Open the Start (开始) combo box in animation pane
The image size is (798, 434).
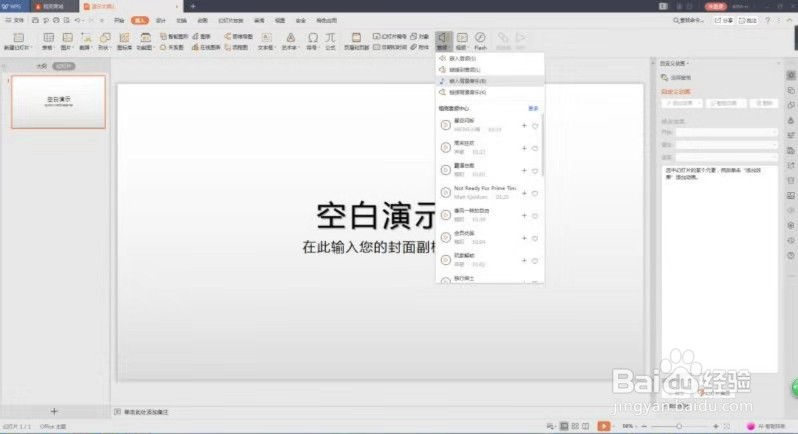click(726, 132)
